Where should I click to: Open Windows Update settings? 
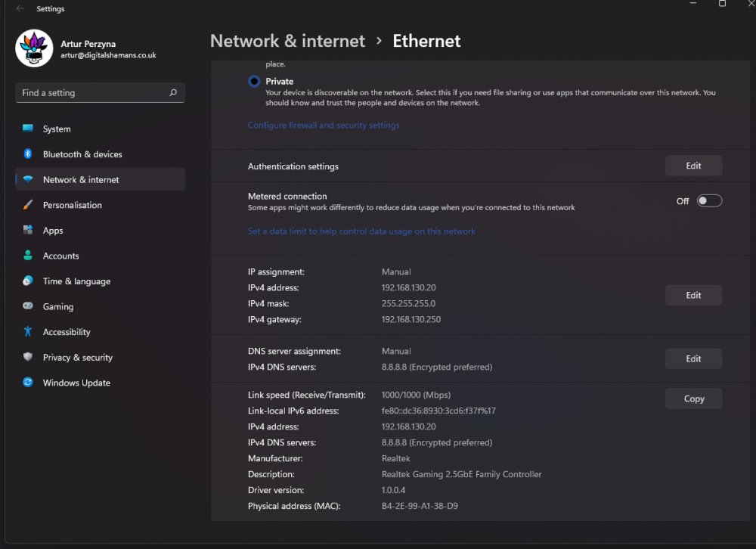100,383
